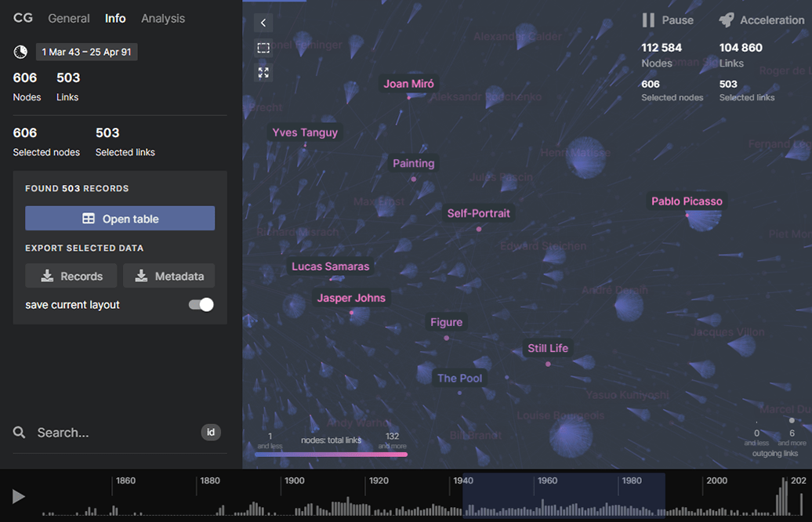The height and width of the screenshot is (522, 812).
Task: Click the fit-to-screen expand icon
Action: [x=263, y=73]
